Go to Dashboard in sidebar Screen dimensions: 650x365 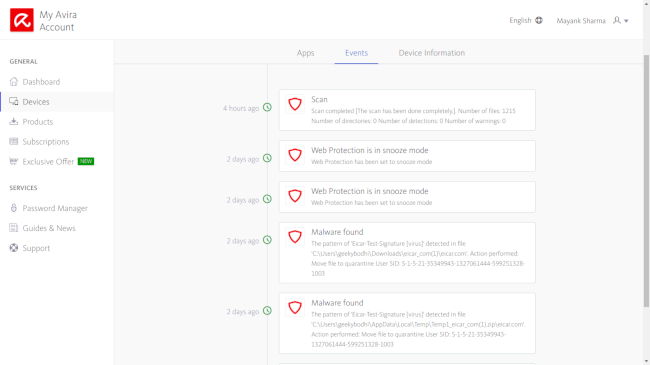(x=41, y=82)
